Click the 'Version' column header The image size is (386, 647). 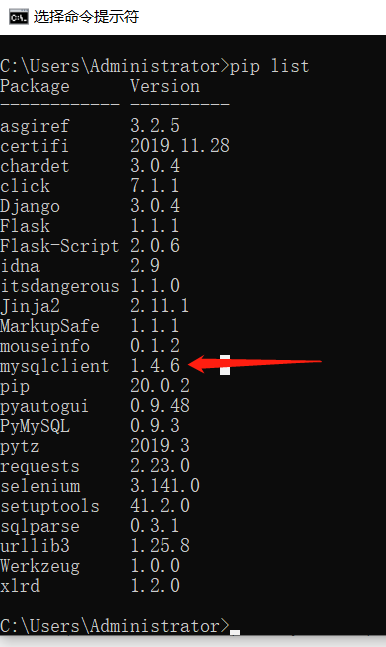(165, 86)
